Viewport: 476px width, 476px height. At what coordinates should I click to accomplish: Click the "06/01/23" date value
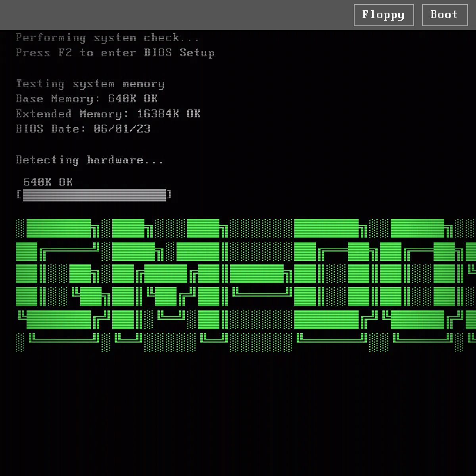click(122, 129)
